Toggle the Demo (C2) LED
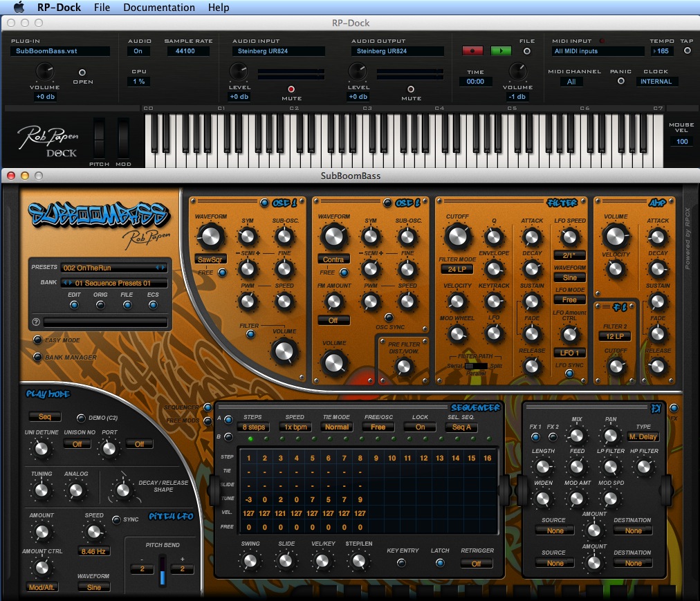Screen dimensions: 700x601 pyautogui.click(x=81, y=418)
